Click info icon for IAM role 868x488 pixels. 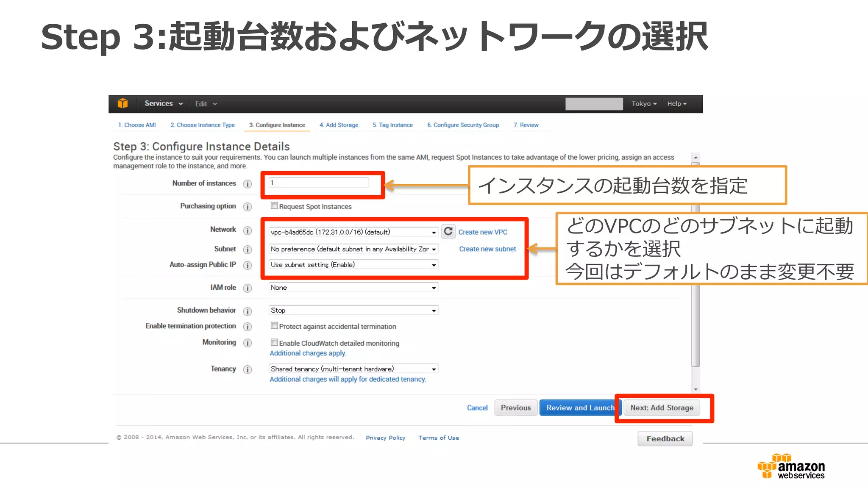click(248, 288)
